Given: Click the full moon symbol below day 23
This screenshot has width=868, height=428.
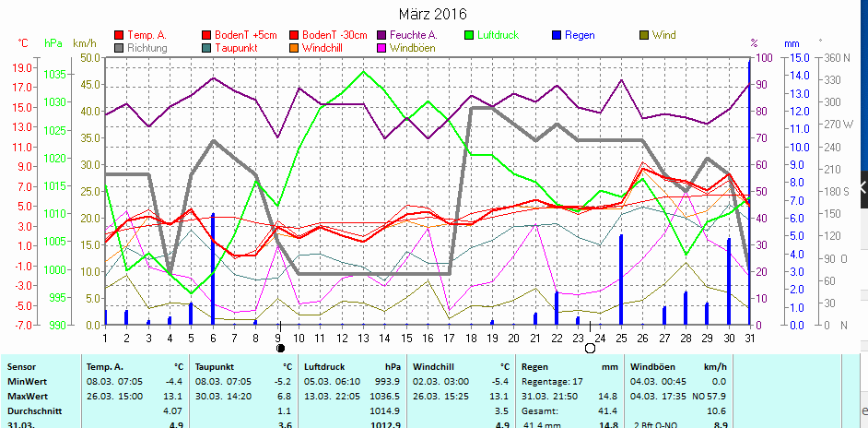Looking at the screenshot, I should pyautogui.click(x=590, y=348).
